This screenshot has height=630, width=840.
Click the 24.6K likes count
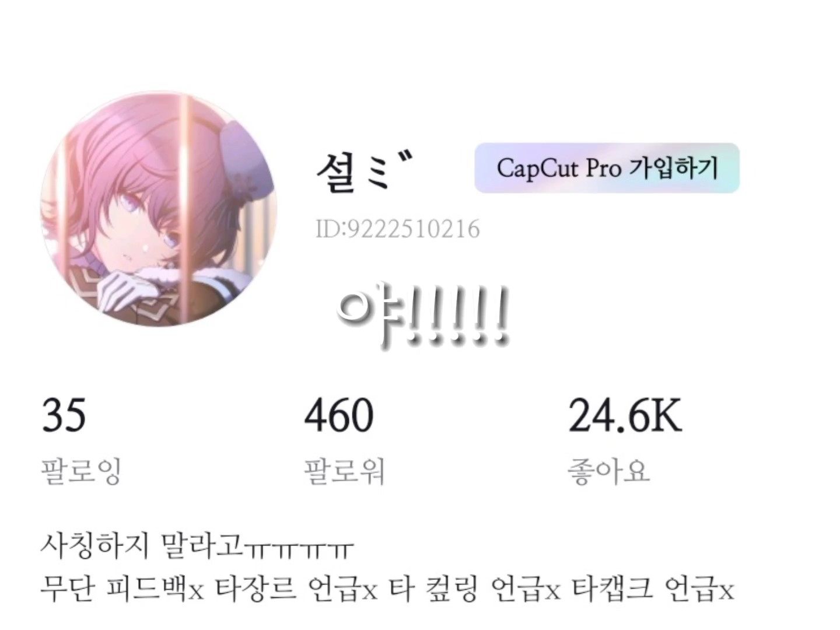[625, 416]
